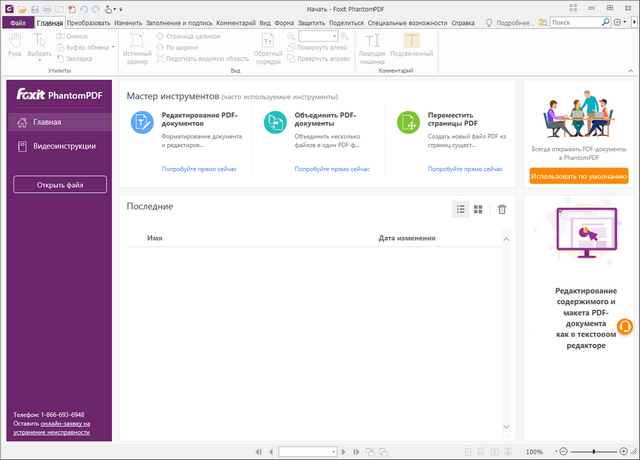
Task: Click the zoom out minus icon
Action: click(563, 452)
